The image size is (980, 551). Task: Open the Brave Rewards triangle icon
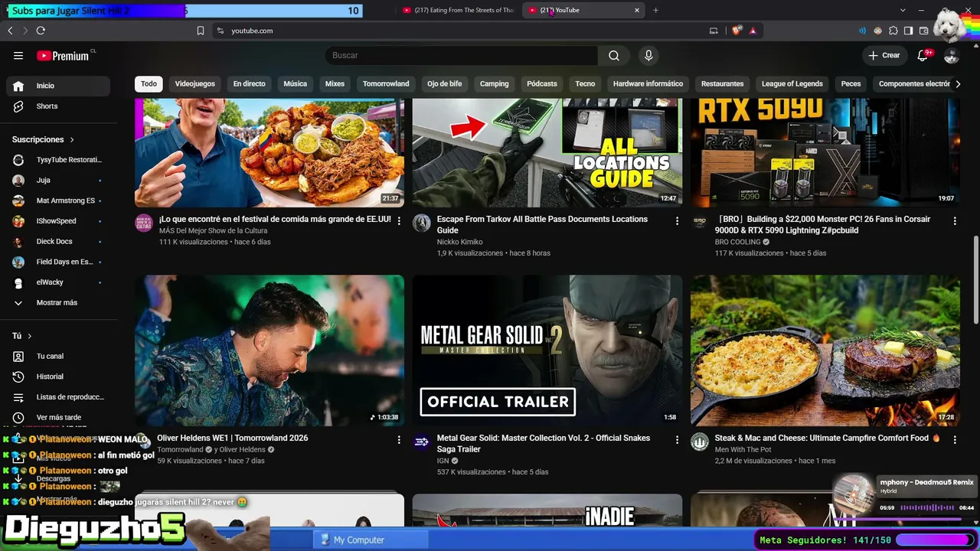click(x=753, y=31)
